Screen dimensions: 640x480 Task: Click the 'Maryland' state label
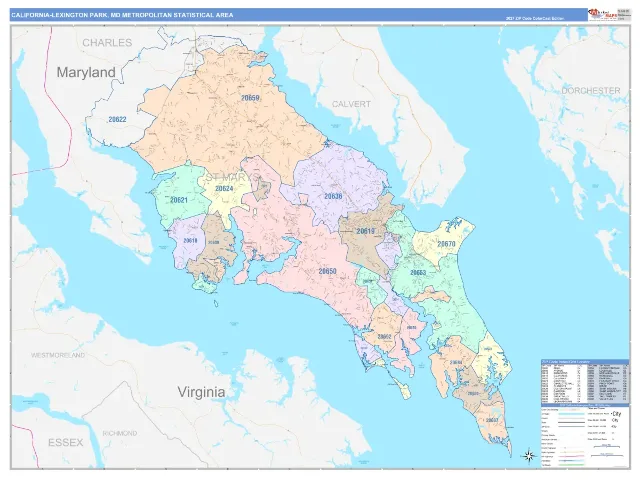point(86,72)
